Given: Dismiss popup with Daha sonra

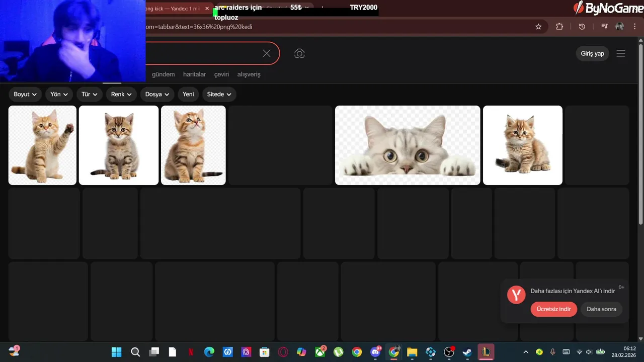Looking at the screenshot, I should [x=601, y=309].
